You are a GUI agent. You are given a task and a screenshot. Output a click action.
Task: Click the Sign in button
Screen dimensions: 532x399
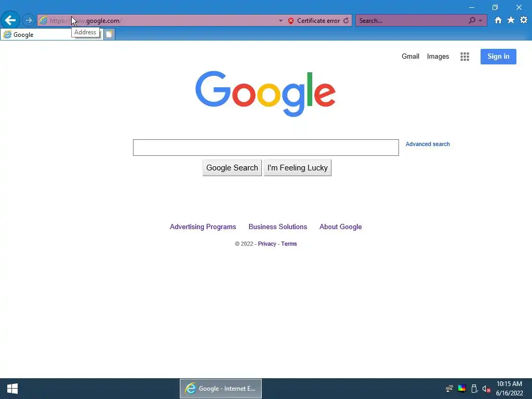(x=498, y=56)
